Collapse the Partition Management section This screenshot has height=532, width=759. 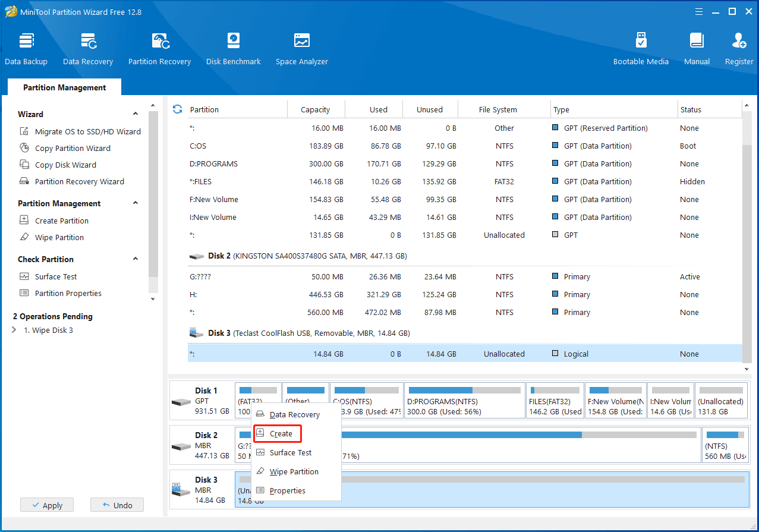pyautogui.click(x=136, y=203)
